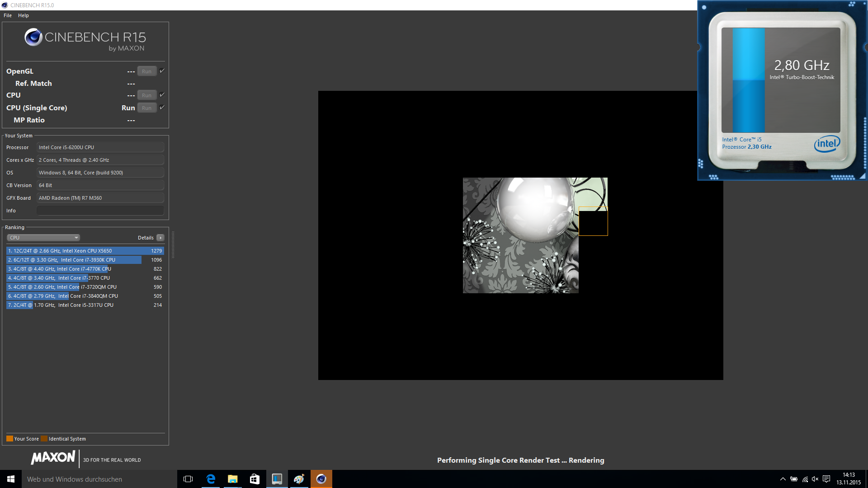Open Microsoft Edge from the taskbar
The width and height of the screenshot is (868, 488).
(x=211, y=479)
